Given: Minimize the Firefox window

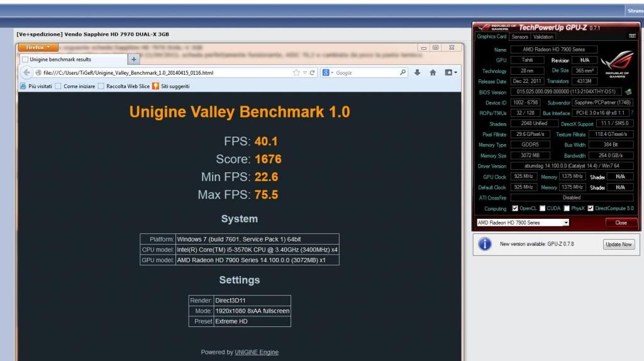Looking at the screenshot, I should pos(424,48).
